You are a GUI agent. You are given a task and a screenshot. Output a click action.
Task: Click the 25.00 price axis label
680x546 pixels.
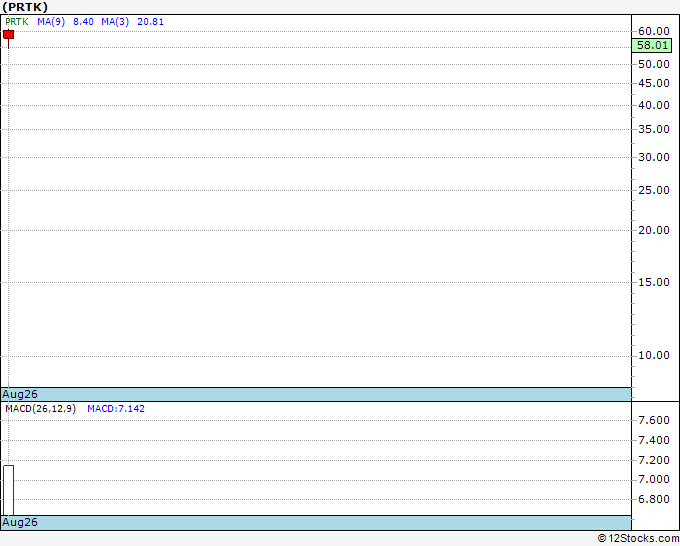tap(654, 190)
